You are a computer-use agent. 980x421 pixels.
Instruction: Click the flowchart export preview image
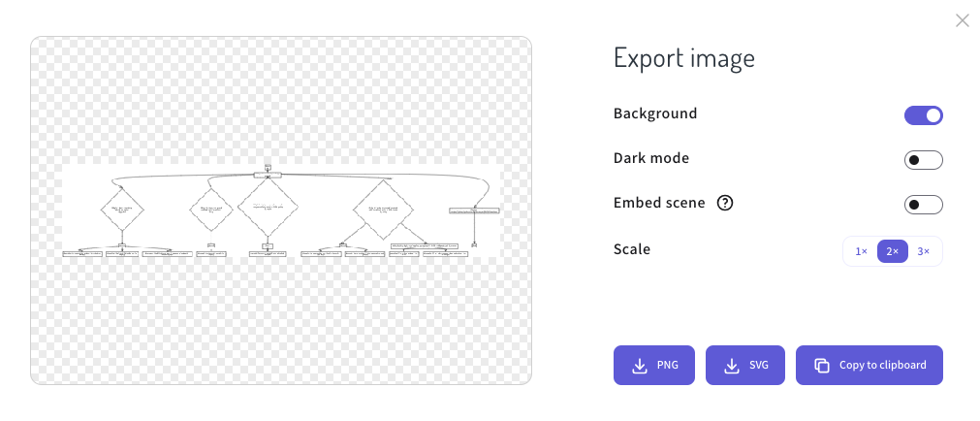tap(281, 210)
